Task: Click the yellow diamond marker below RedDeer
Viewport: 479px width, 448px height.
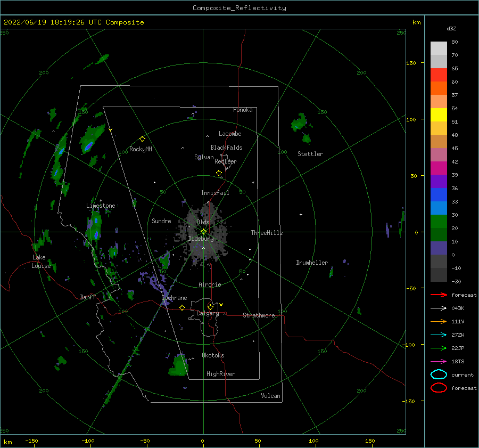Action: point(219,173)
